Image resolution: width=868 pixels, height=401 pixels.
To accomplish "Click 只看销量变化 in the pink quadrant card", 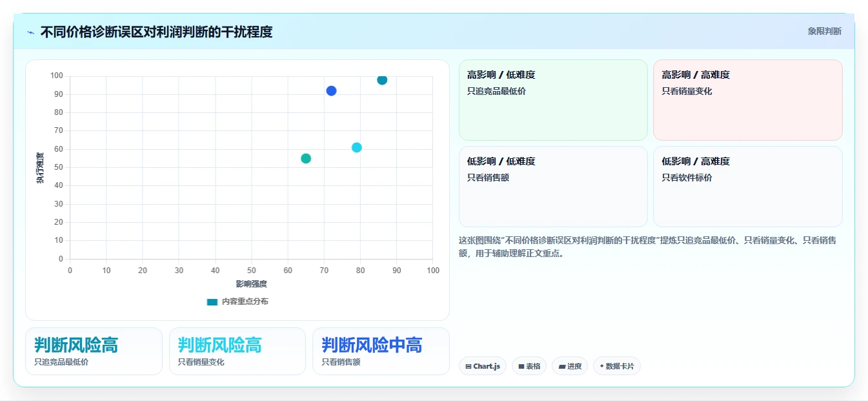I will pos(687,91).
